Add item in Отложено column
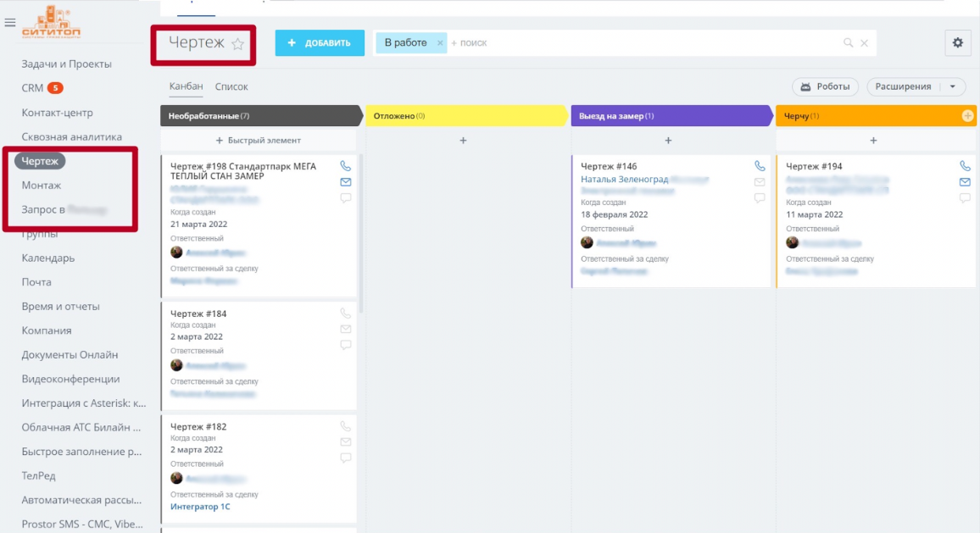The height and width of the screenshot is (533, 980). pos(463,141)
